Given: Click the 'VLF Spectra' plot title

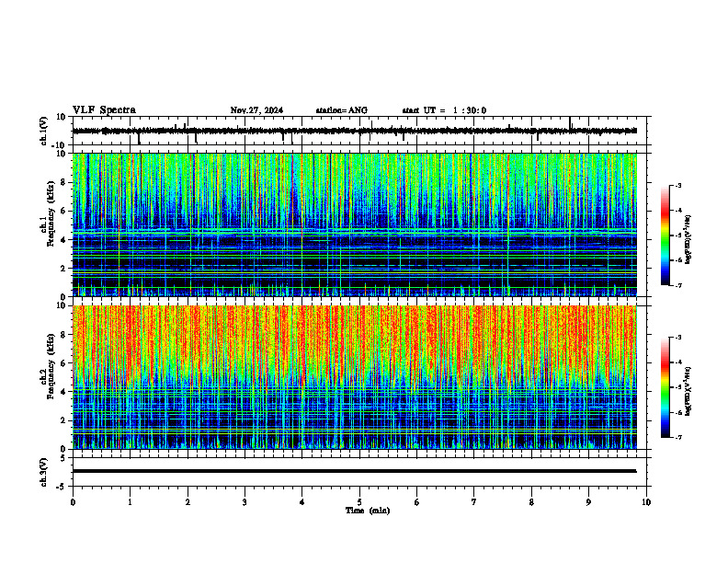Looking at the screenshot, I should coord(104,110).
